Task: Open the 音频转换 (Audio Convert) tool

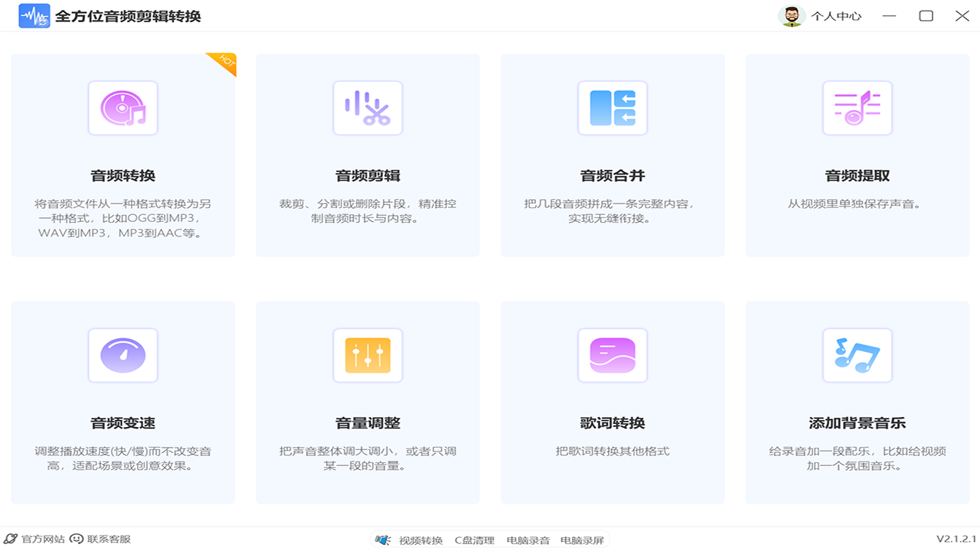Action: 122,155
